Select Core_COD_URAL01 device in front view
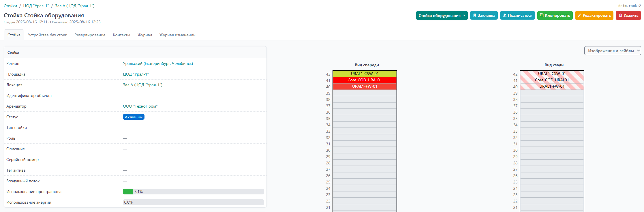 [x=365, y=80]
